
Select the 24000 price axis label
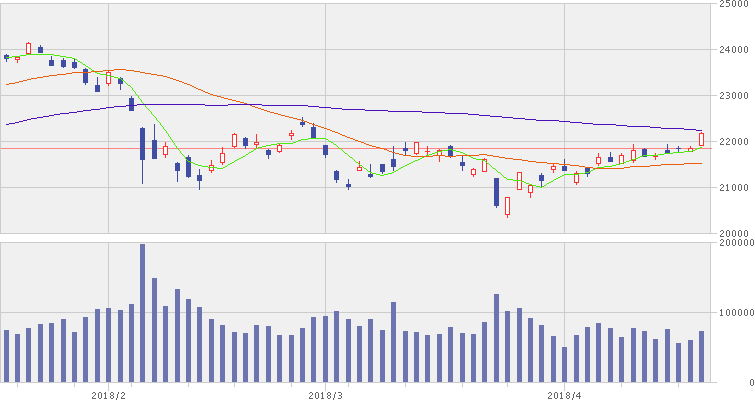coord(733,50)
